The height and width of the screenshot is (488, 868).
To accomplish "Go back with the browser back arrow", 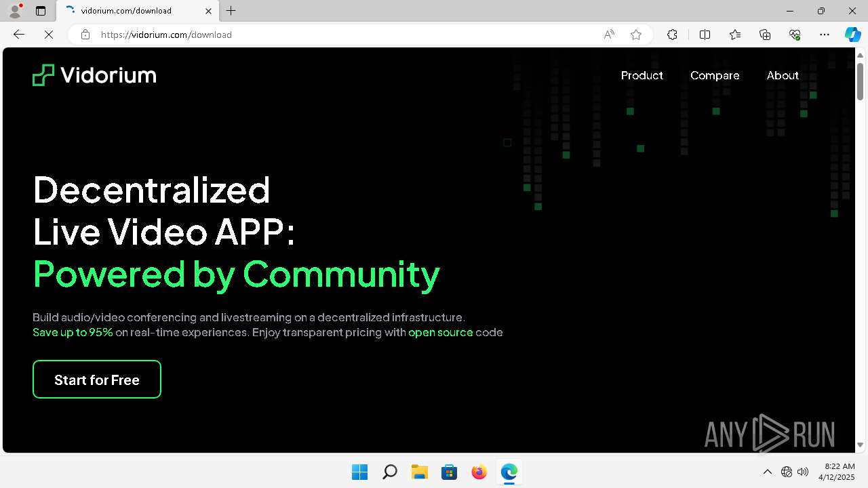I will pos(19,35).
